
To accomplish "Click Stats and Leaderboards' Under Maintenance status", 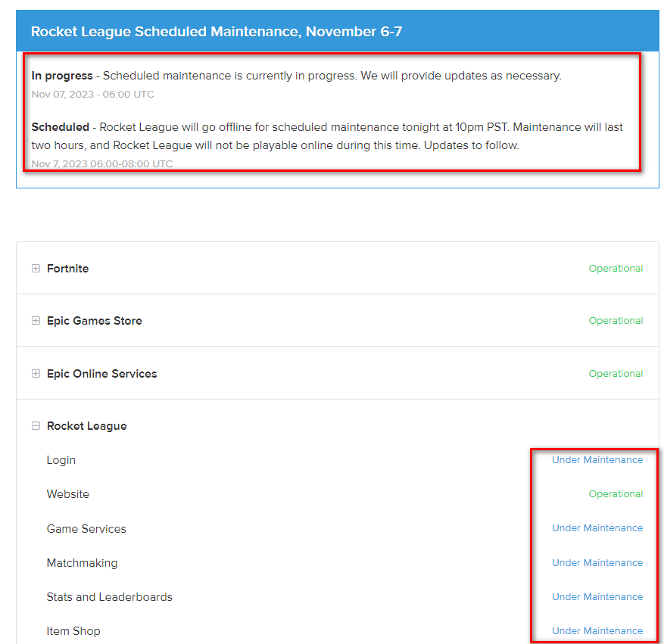I will 597,596.
